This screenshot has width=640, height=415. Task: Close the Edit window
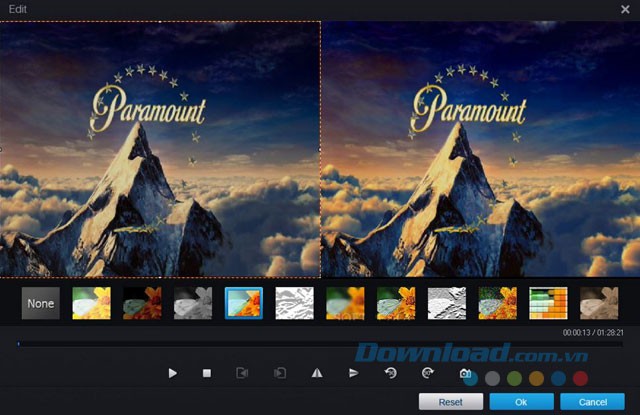click(625, 9)
